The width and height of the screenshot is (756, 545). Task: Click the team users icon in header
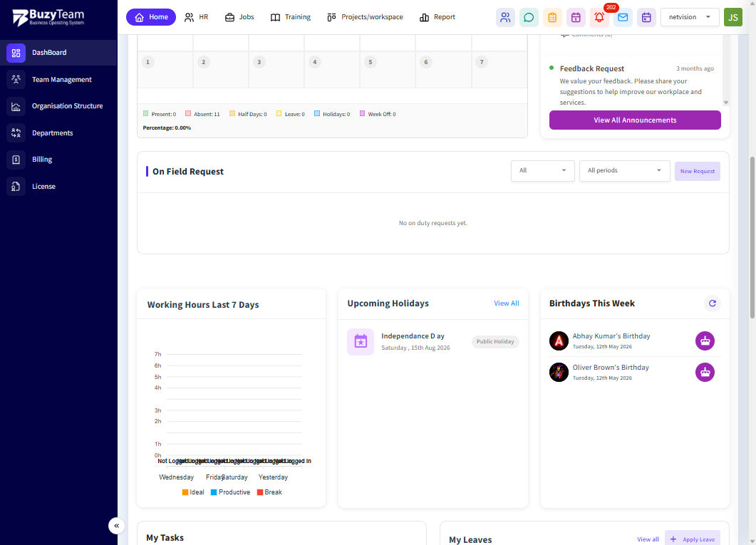pyautogui.click(x=504, y=17)
